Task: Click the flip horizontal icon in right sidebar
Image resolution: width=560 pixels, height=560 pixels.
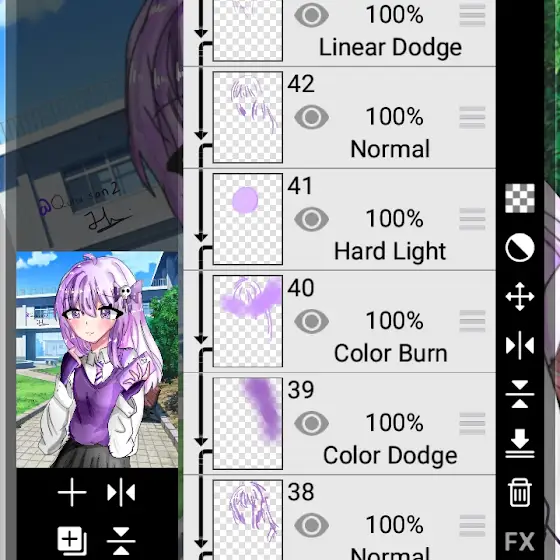Action: (x=520, y=345)
